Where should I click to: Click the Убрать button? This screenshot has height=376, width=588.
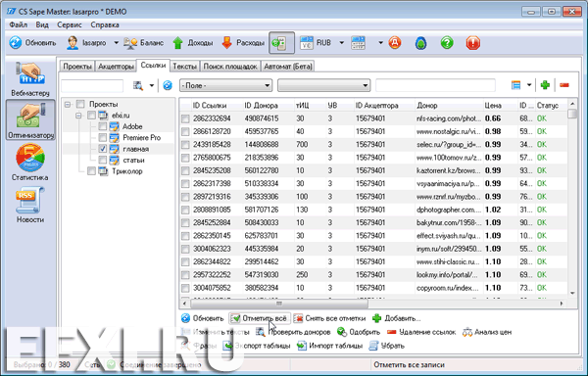point(387,346)
